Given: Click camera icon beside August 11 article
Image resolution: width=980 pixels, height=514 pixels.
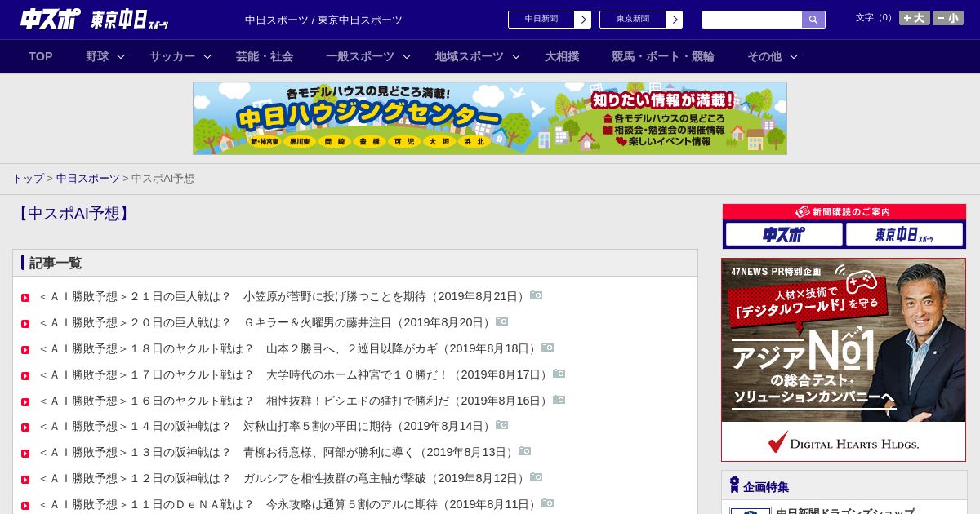Looking at the screenshot, I should [548, 503].
